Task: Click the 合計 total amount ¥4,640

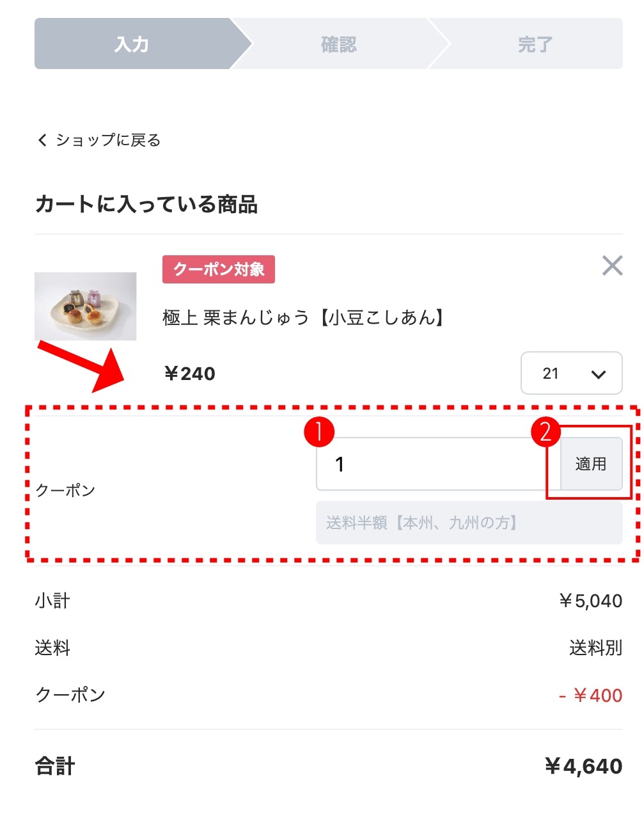Action: click(x=583, y=766)
